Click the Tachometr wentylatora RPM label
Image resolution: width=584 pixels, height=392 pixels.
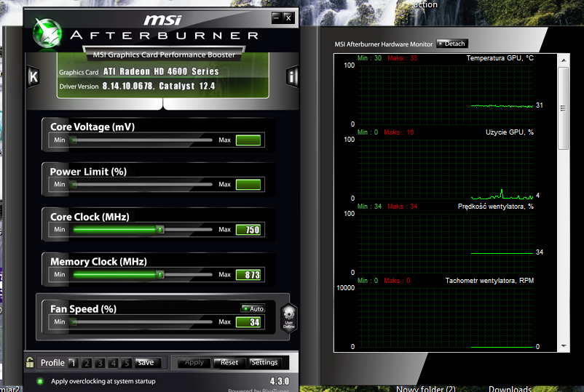(x=489, y=281)
